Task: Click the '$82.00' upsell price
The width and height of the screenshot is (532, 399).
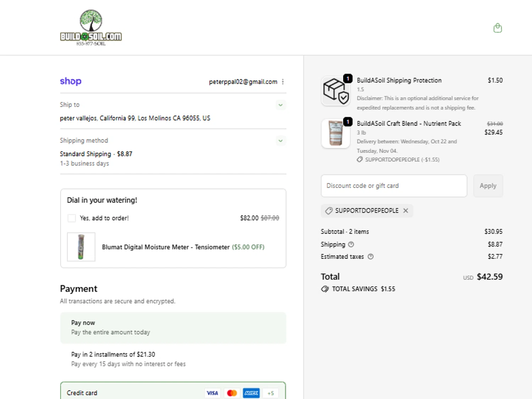Action: [x=249, y=218]
